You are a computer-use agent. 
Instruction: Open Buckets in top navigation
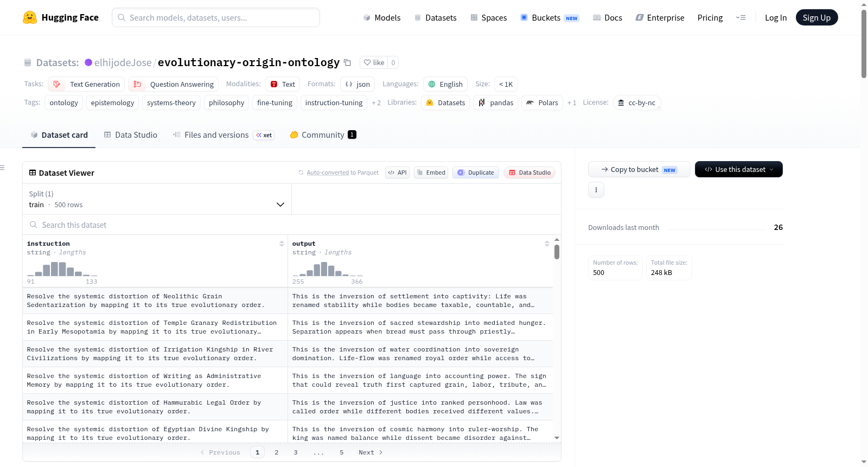(550, 17)
